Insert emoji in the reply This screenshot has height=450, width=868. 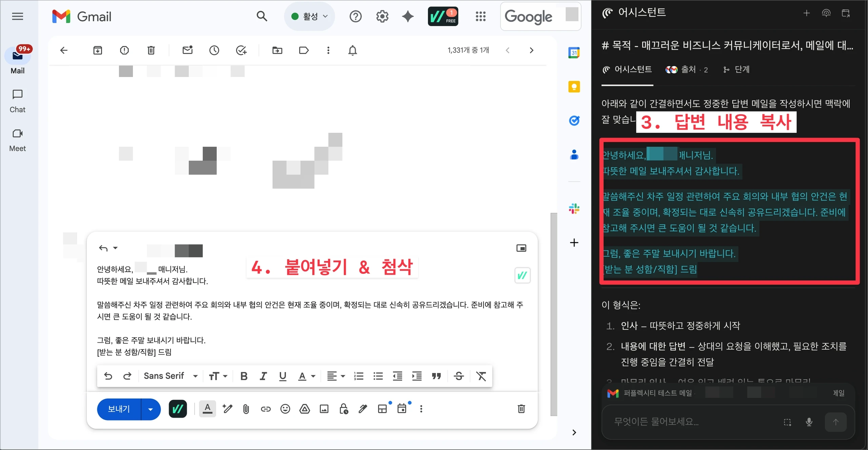(285, 409)
